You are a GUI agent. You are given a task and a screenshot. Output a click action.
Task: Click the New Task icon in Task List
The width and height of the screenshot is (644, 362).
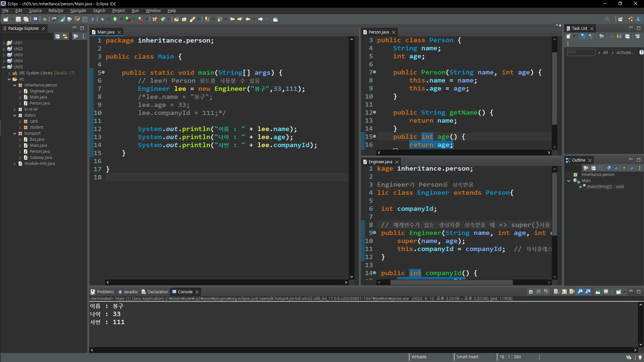569,36
